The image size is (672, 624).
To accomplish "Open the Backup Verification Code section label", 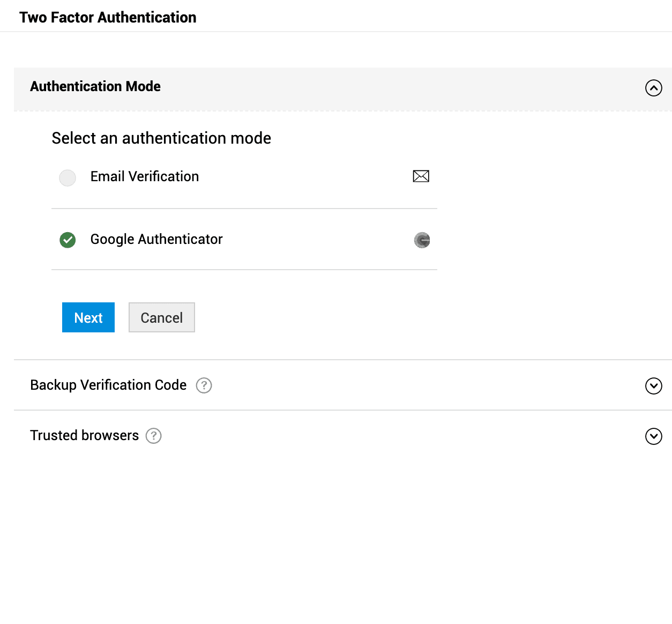I will pos(108,385).
